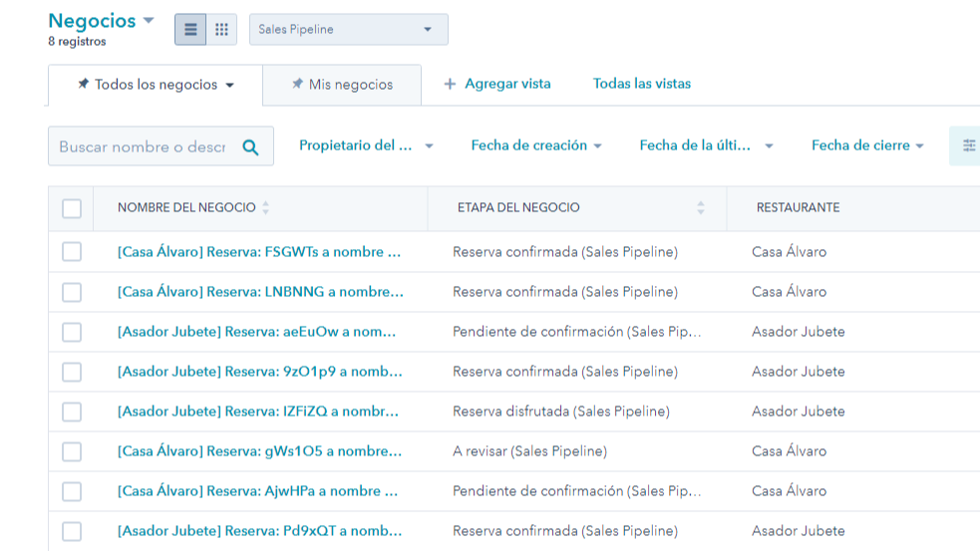
Task: Expand Fecha de cierre filter
Action: coord(866,145)
